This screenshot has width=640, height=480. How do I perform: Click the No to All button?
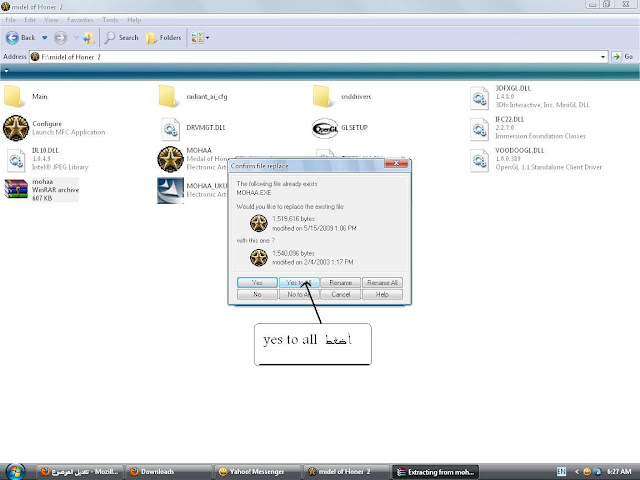(x=299, y=294)
